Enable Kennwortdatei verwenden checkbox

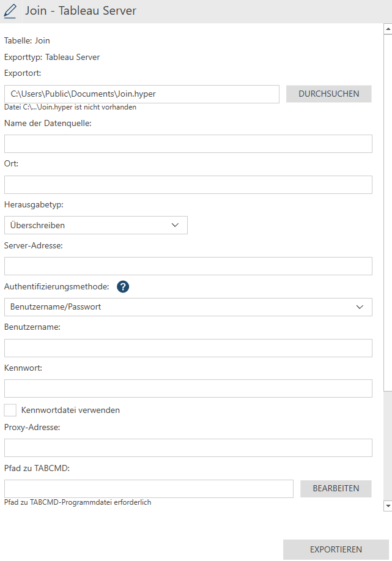(10, 410)
